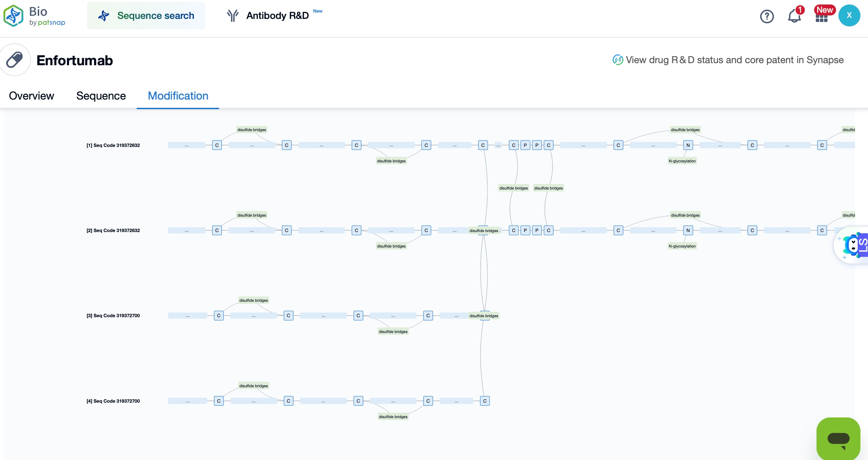The width and height of the screenshot is (868, 460).
Task: Click the help question mark icon
Action: tap(767, 15)
